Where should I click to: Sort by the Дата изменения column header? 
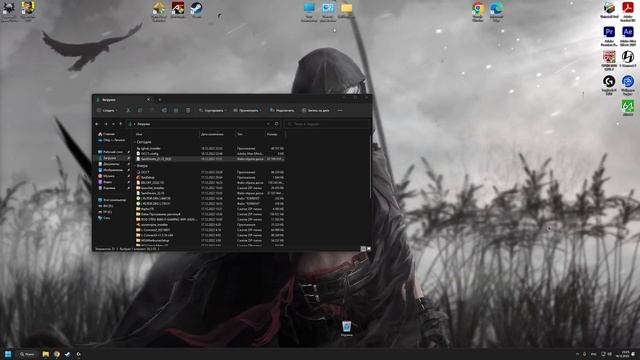coord(212,134)
